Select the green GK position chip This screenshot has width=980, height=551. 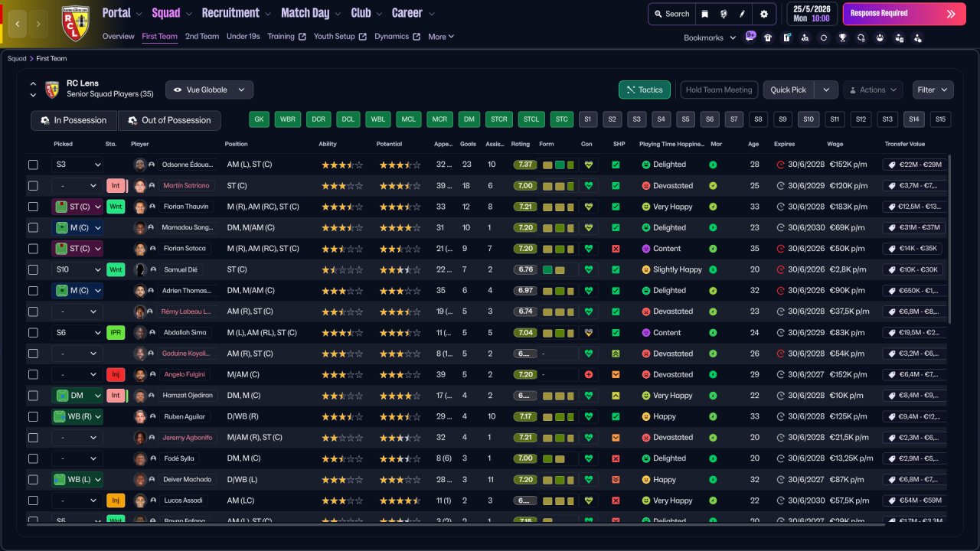coord(259,119)
